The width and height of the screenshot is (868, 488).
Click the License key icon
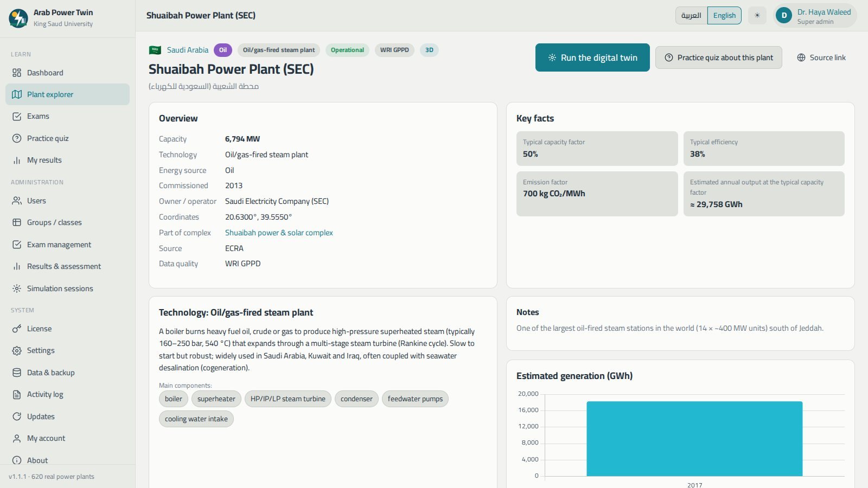(x=17, y=329)
